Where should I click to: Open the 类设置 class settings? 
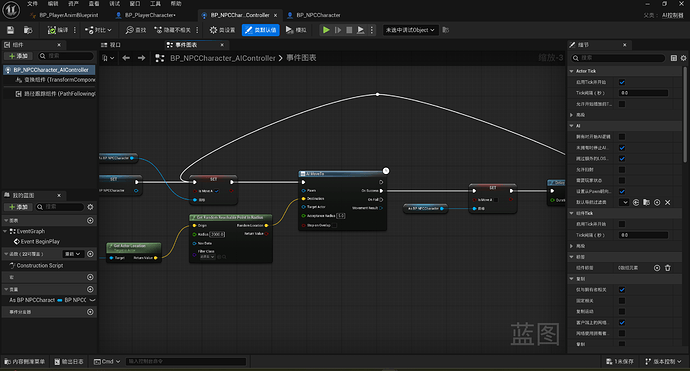click(x=222, y=30)
